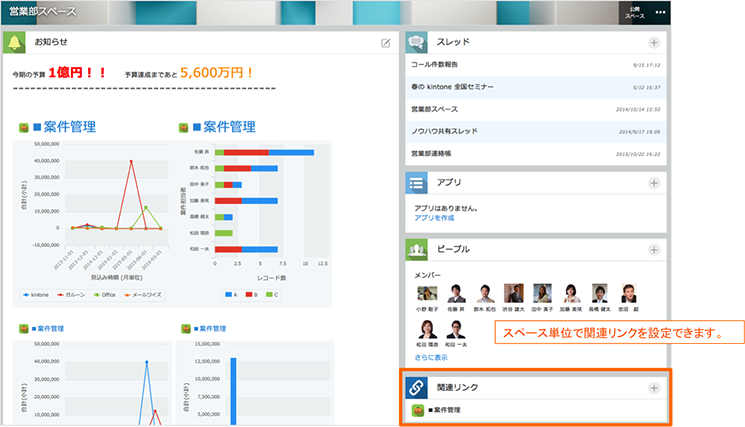Open small 案件管理 link above lower-left chart
745x427 pixels.
(x=48, y=329)
